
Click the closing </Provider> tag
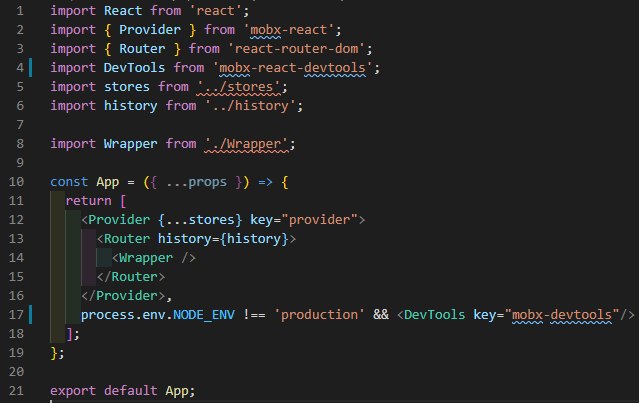(x=123, y=295)
